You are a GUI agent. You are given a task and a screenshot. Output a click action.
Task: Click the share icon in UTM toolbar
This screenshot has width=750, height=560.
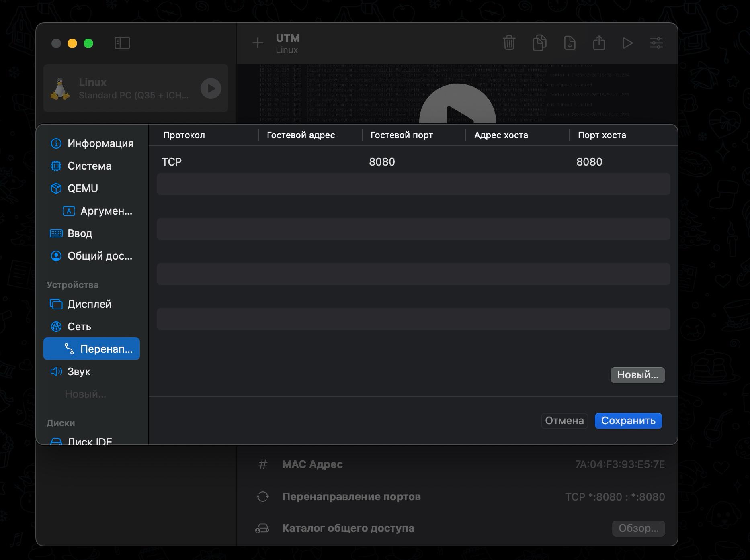599,43
